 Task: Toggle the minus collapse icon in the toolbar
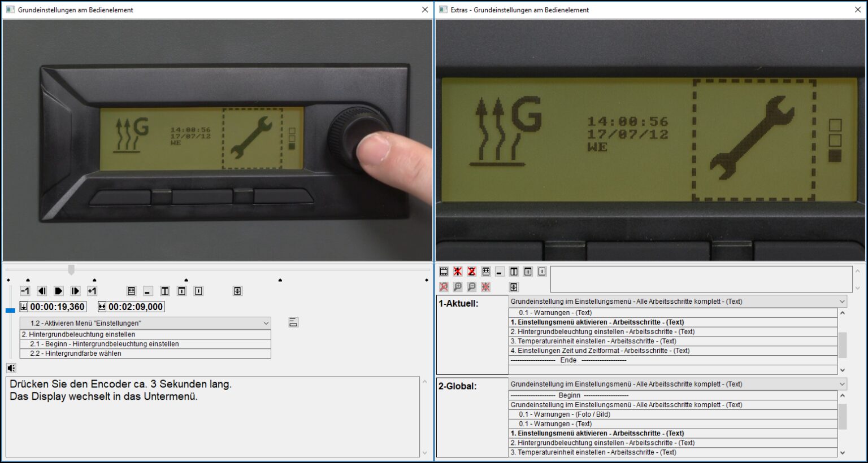[x=500, y=272]
